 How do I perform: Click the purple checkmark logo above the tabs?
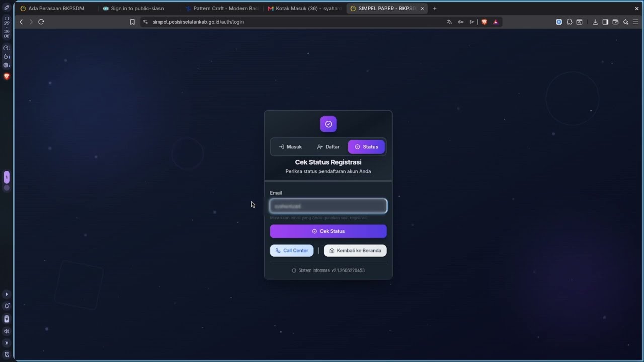tap(328, 124)
